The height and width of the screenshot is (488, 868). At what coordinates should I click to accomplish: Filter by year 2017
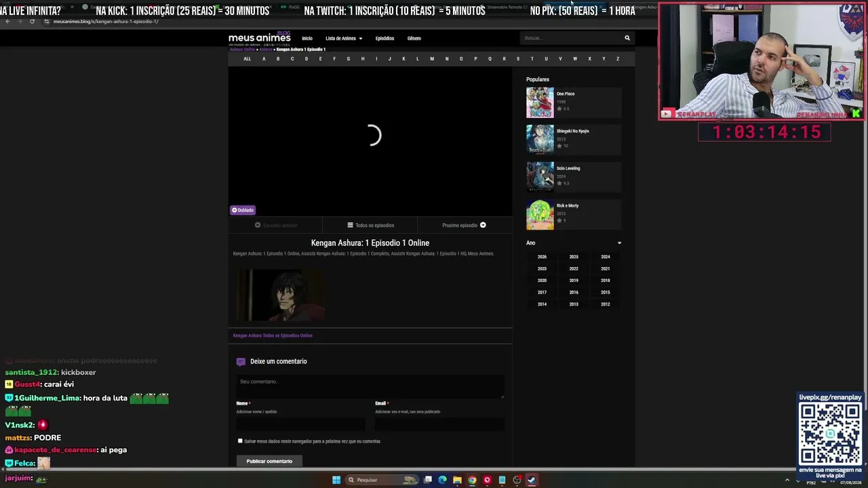point(542,292)
